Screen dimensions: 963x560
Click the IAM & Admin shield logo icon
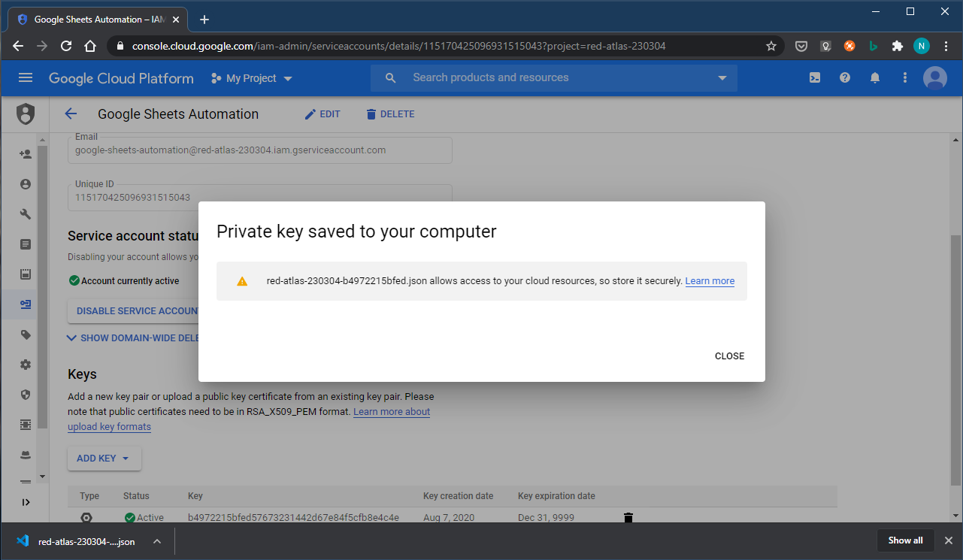26,114
